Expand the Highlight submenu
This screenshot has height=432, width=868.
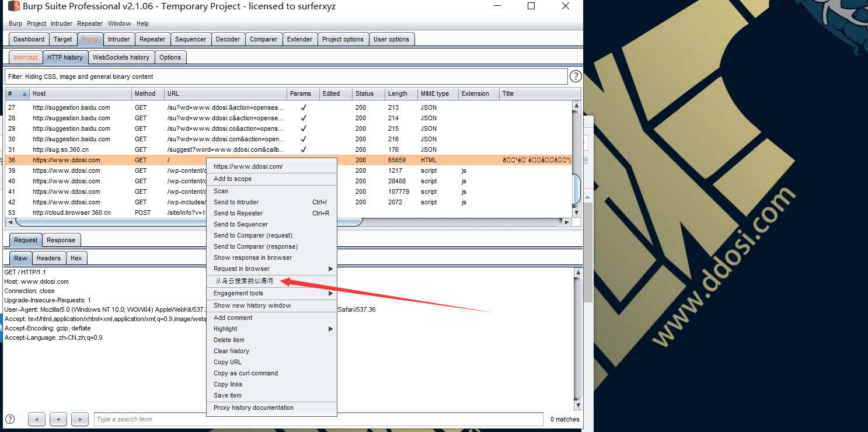[271, 329]
